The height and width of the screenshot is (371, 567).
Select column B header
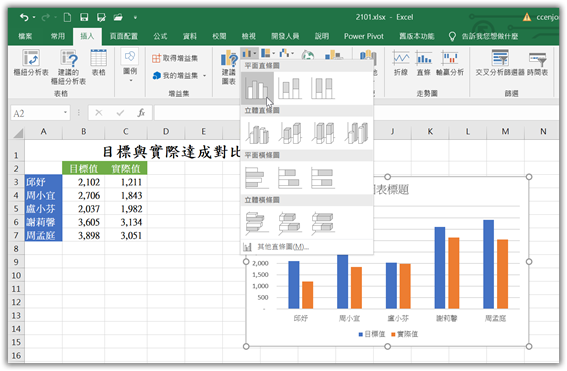[x=84, y=132]
